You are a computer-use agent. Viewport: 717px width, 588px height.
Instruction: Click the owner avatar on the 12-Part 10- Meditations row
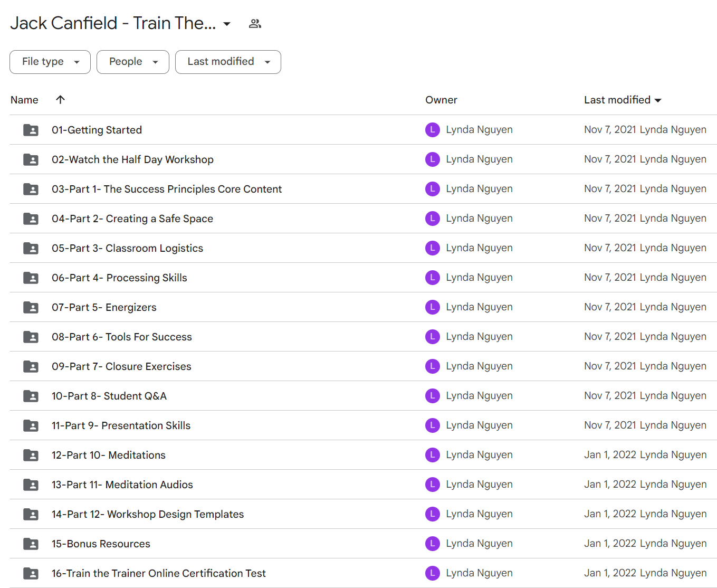[x=433, y=455]
